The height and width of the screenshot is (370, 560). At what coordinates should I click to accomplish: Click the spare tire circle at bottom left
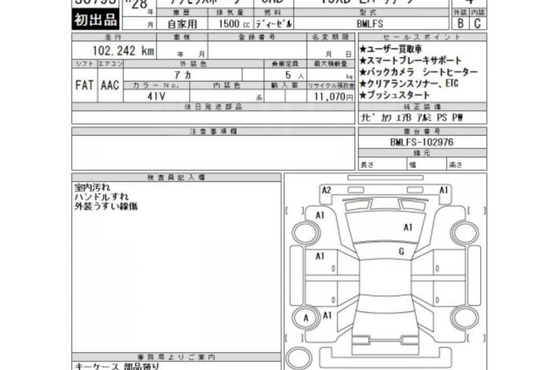click(299, 358)
